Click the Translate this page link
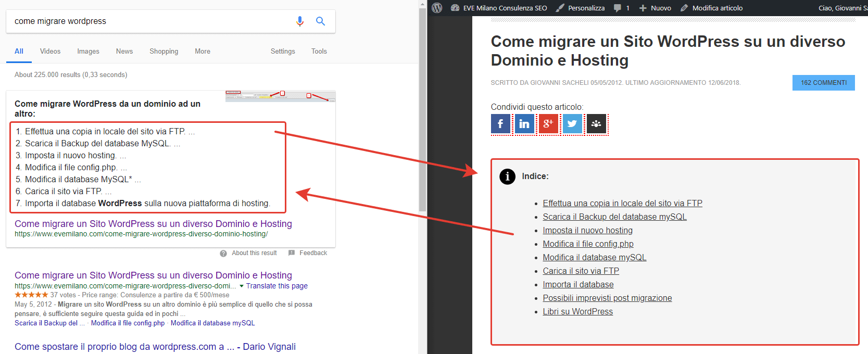The image size is (868, 354). [x=277, y=286]
